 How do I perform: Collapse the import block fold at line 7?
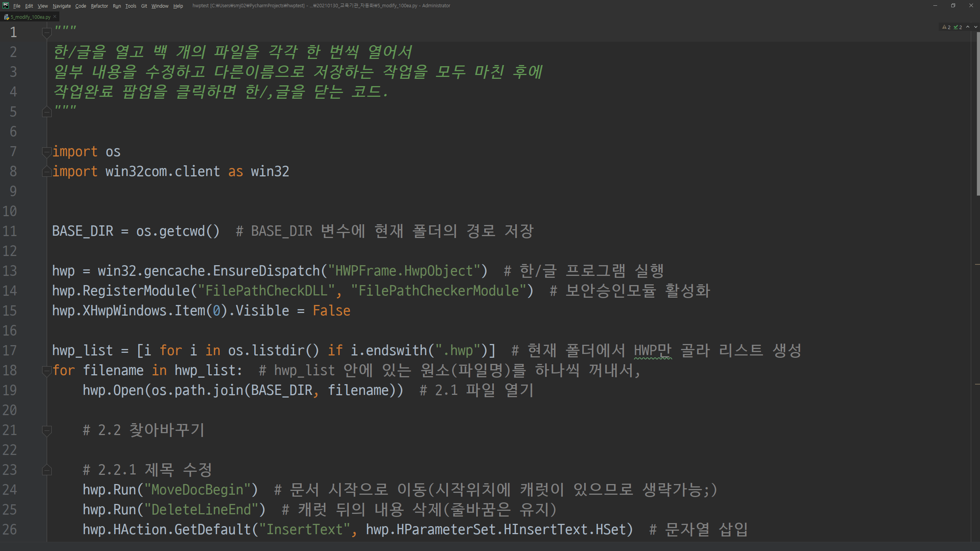point(47,152)
